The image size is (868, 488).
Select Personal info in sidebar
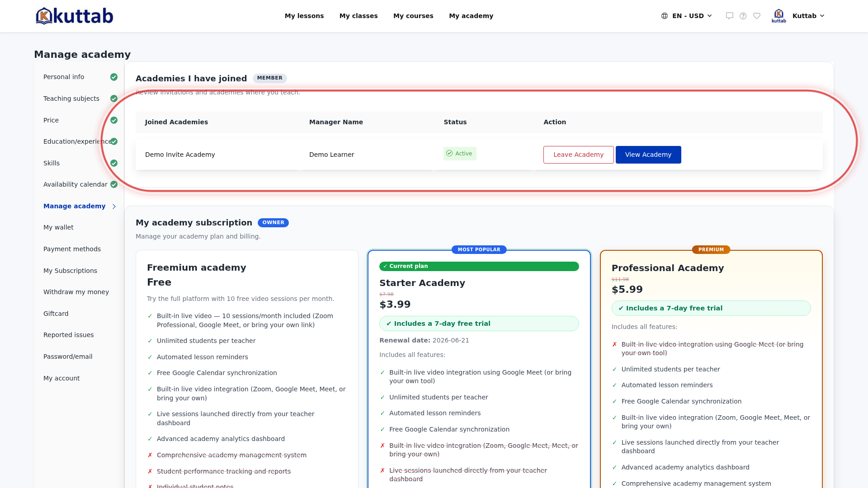[x=64, y=77]
